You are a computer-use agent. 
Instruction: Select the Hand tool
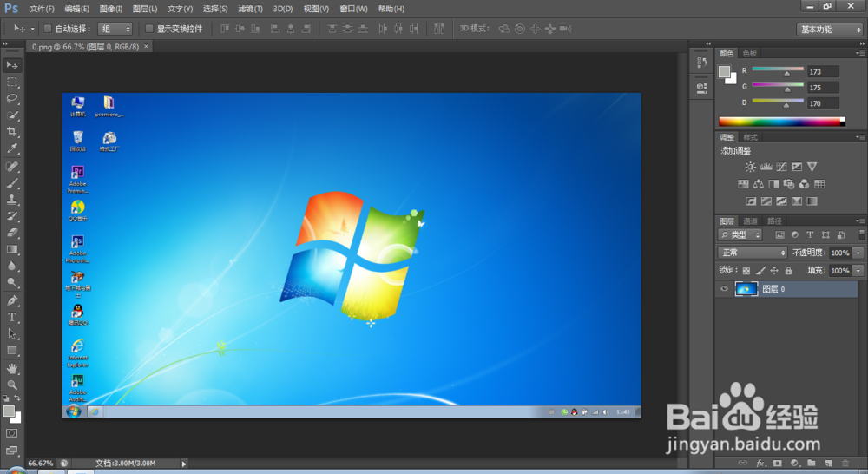11,369
